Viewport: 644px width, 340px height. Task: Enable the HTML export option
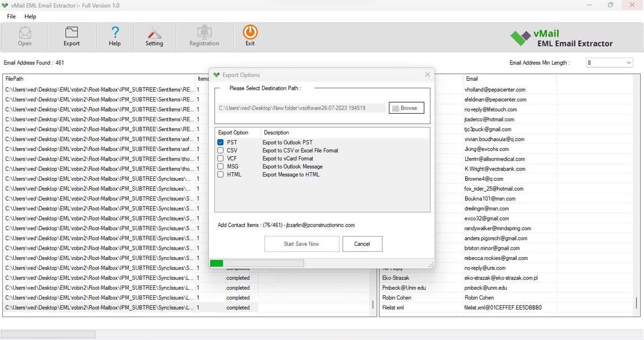click(220, 174)
